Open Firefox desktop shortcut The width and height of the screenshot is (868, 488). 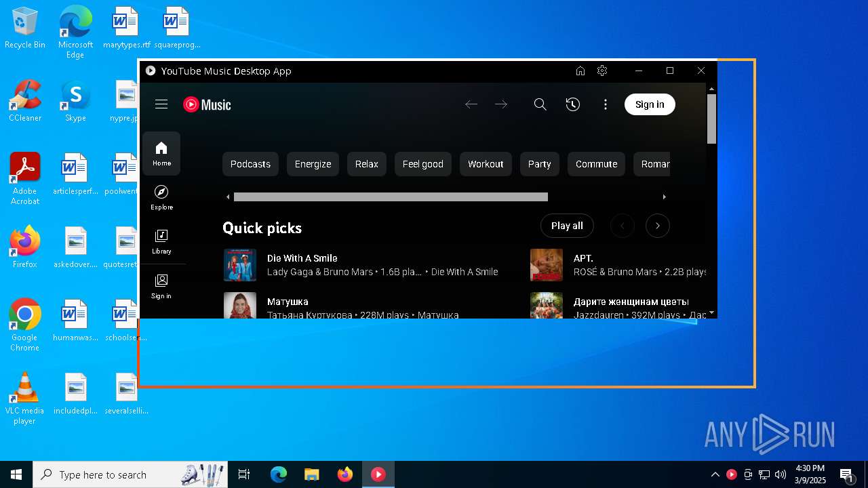(x=25, y=247)
